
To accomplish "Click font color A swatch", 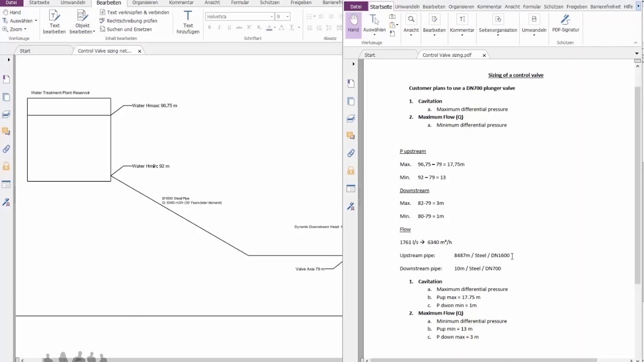I will pos(269,27).
